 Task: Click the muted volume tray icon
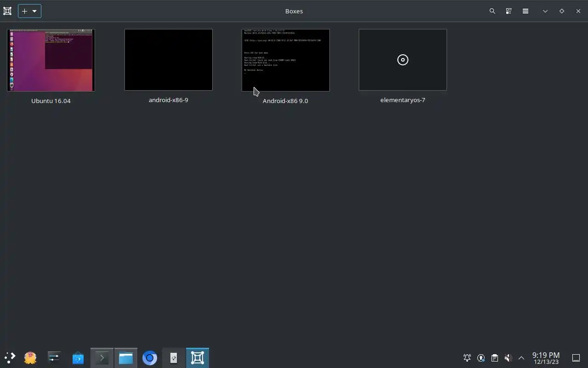pyautogui.click(x=508, y=358)
